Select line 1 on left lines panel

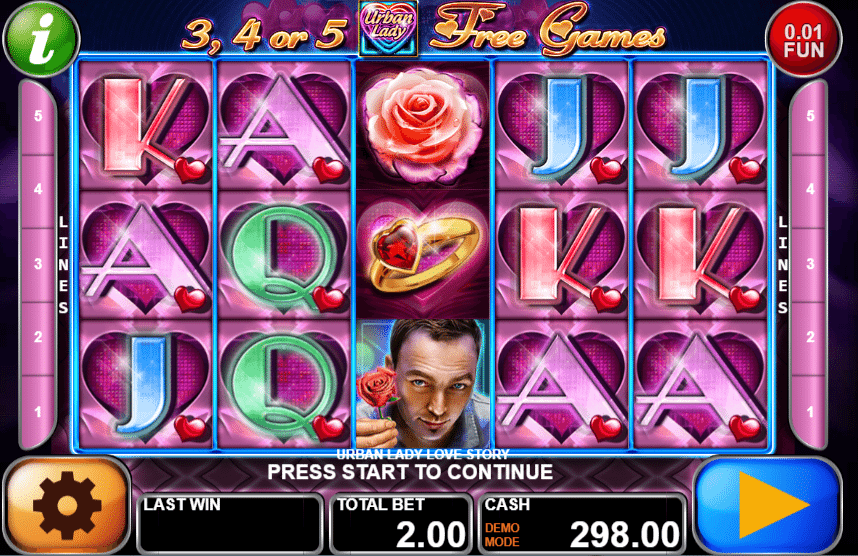[38, 412]
